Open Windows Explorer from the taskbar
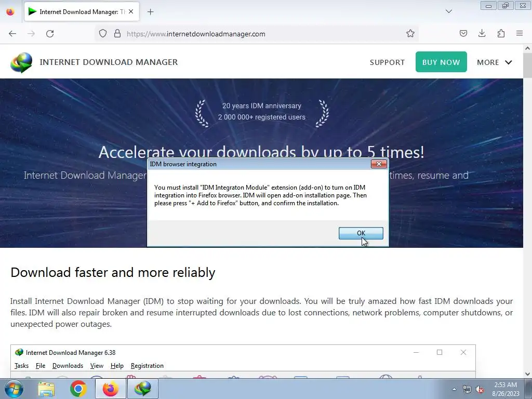 pos(46,389)
